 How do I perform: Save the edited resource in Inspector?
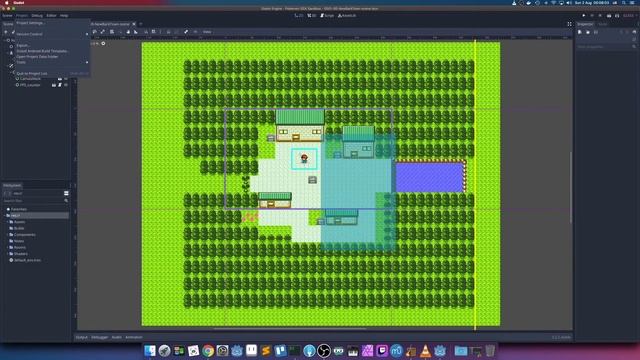[x=596, y=32]
